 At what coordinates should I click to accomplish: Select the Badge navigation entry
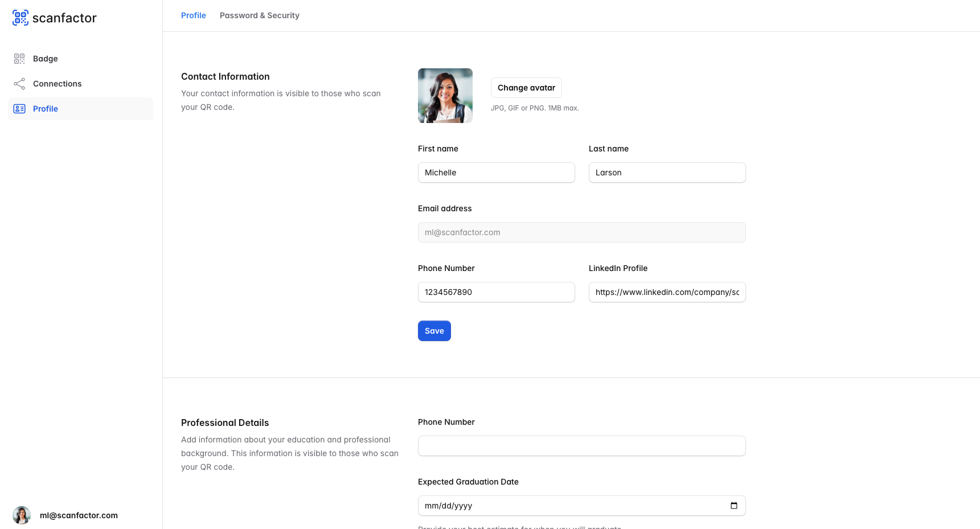pos(45,59)
